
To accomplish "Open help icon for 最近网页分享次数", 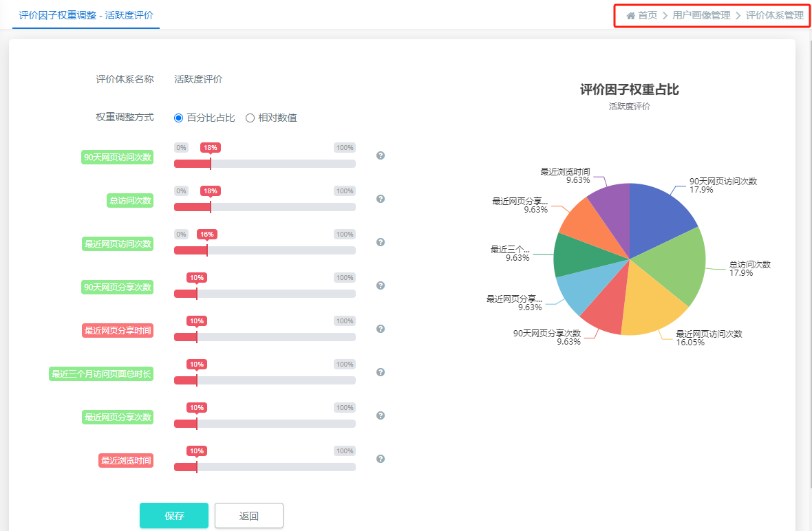I will coord(381,415).
